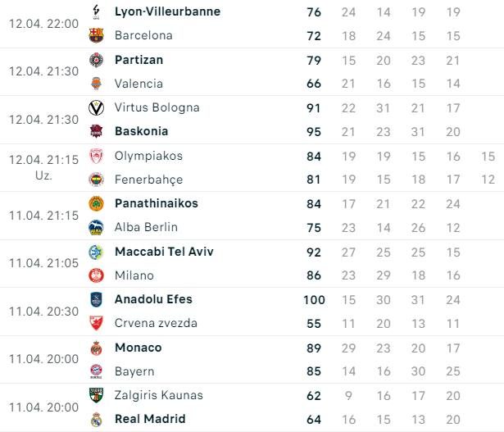The width and height of the screenshot is (504, 432).
Task: Open the Crvena zvezda team link
Action: (156, 323)
